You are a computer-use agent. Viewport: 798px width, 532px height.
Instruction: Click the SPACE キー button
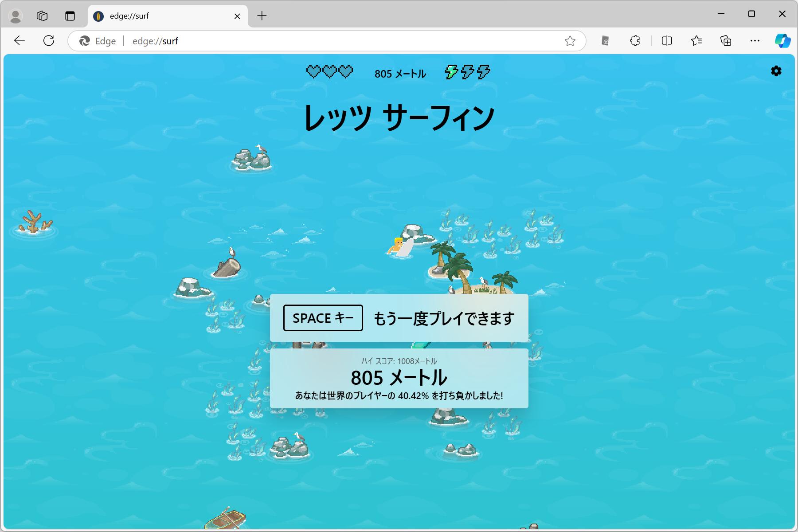click(x=323, y=318)
